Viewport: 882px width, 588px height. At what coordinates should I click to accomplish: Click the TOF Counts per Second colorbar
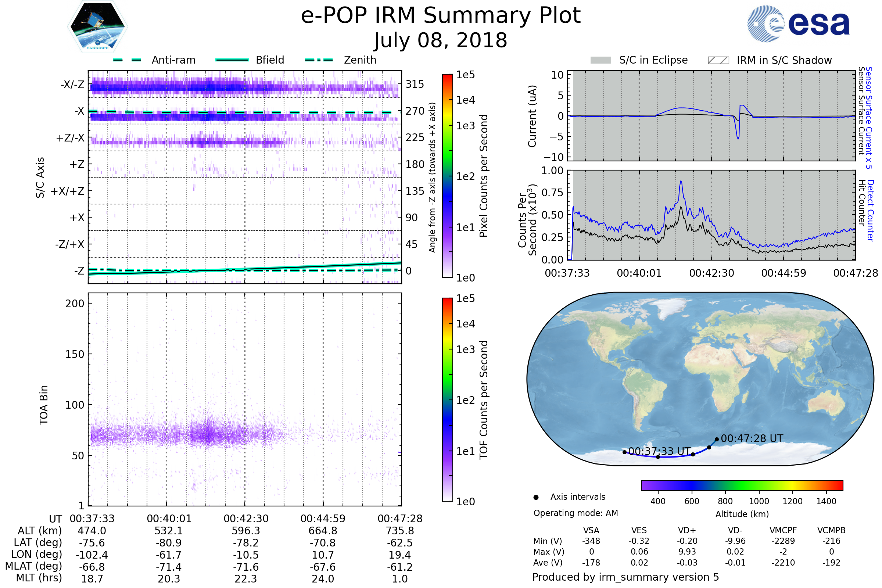[447, 399]
